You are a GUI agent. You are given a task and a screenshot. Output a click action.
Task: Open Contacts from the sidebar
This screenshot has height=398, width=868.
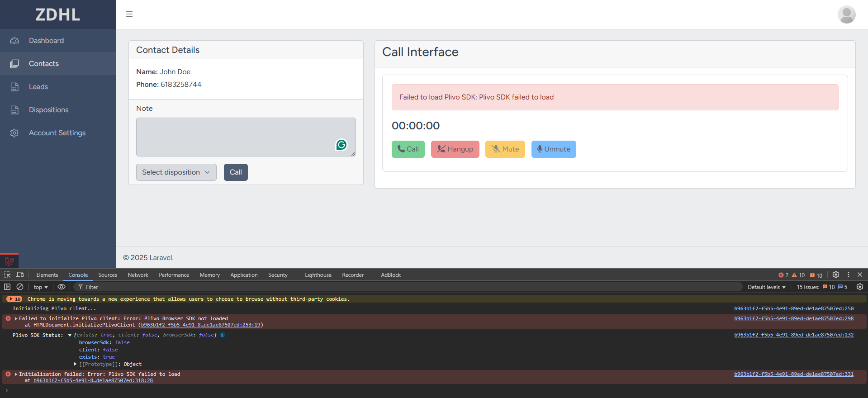tap(58, 64)
